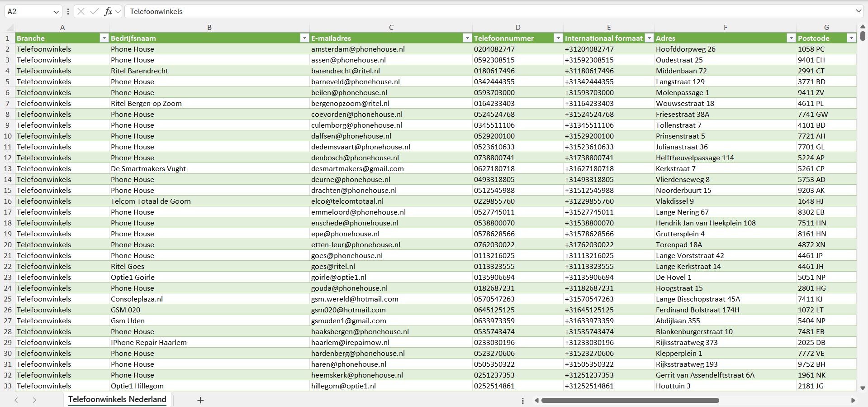Expand the Name Box dropdown
The width and height of the screenshot is (868, 407).
pos(56,12)
